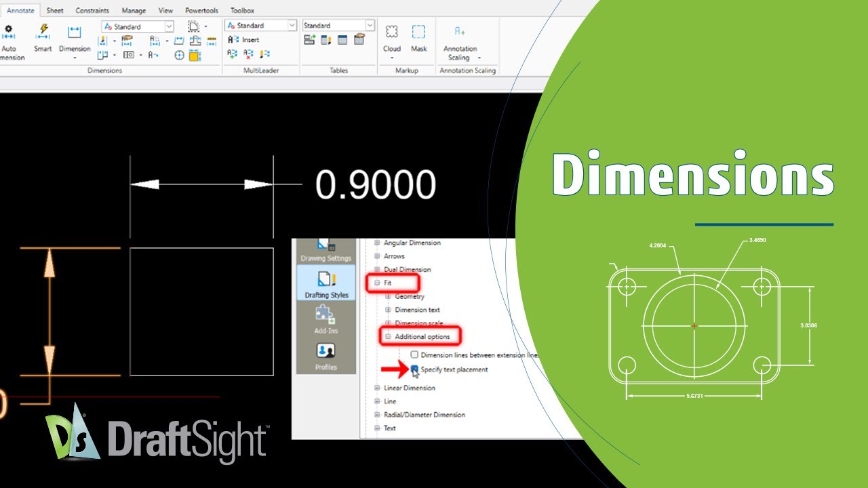Expand the Text tree node
This screenshot has width=868, height=488.
point(378,428)
